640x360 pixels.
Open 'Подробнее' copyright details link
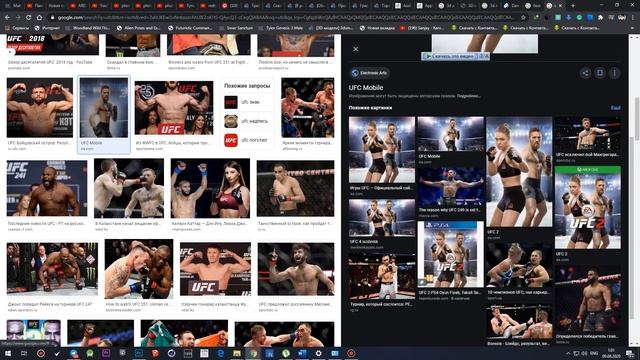point(469,96)
